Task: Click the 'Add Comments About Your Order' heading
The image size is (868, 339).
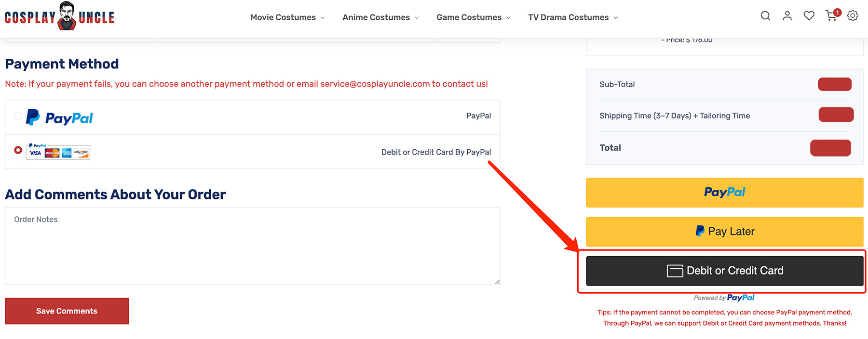Action: pos(115,195)
